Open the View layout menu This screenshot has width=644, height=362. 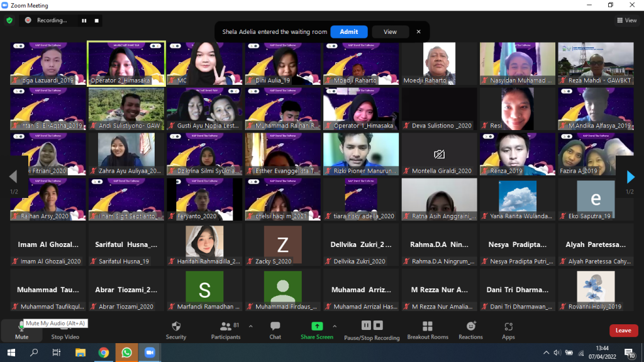[x=628, y=20]
